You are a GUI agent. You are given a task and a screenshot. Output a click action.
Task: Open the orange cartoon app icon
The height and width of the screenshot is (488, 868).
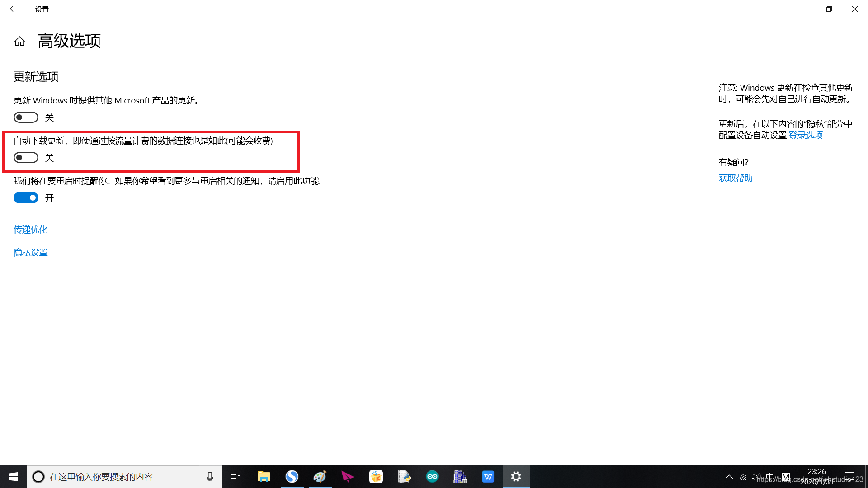[376, 477]
